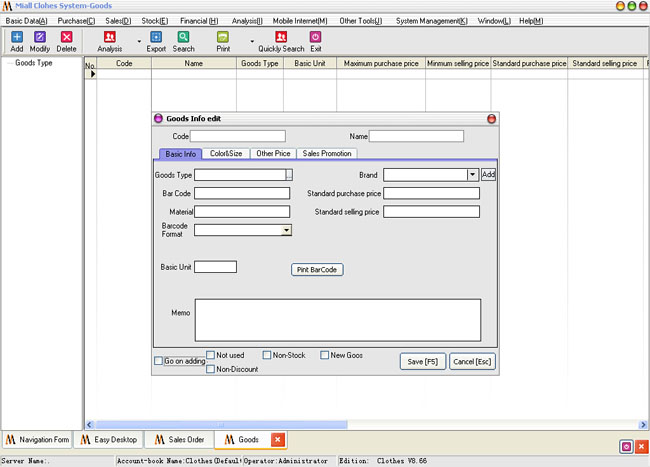650x467 pixels.
Task: Switch to the Color&Size tab
Action: (x=226, y=153)
